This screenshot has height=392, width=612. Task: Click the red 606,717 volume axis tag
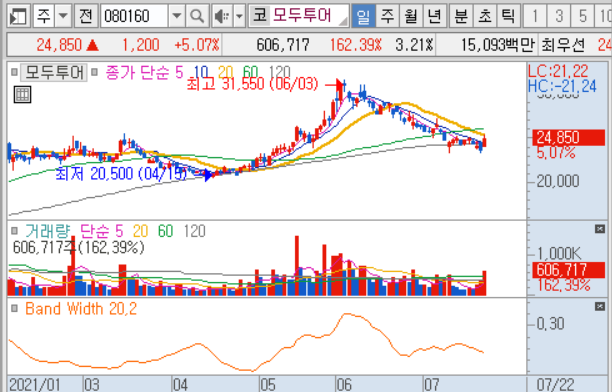pyautogui.click(x=568, y=270)
